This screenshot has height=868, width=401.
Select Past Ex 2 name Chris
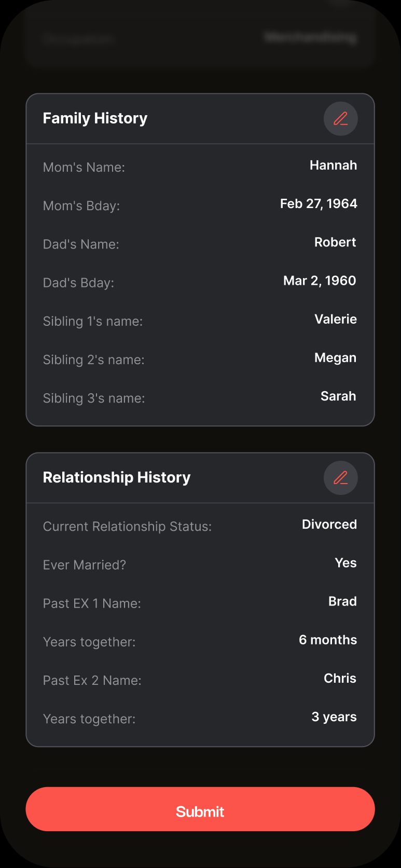click(x=340, y=678)
